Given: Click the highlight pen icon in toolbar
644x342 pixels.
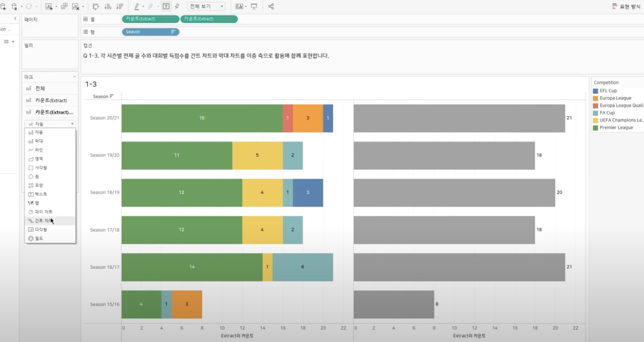Looking at the screenshot, I should (x=137, y=6).
